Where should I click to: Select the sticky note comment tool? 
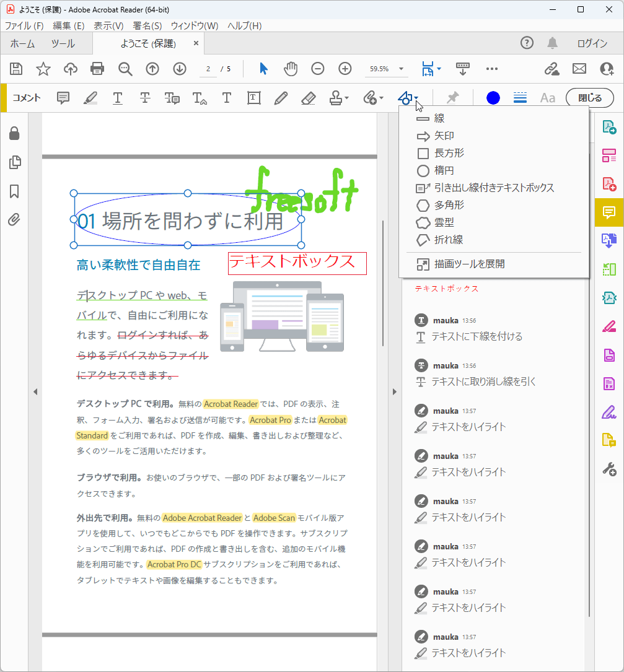coord(63,98)
